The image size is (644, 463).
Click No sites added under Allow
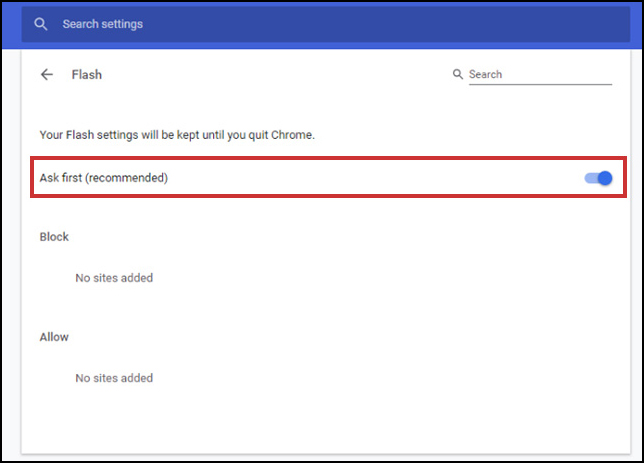coord(114,378)
